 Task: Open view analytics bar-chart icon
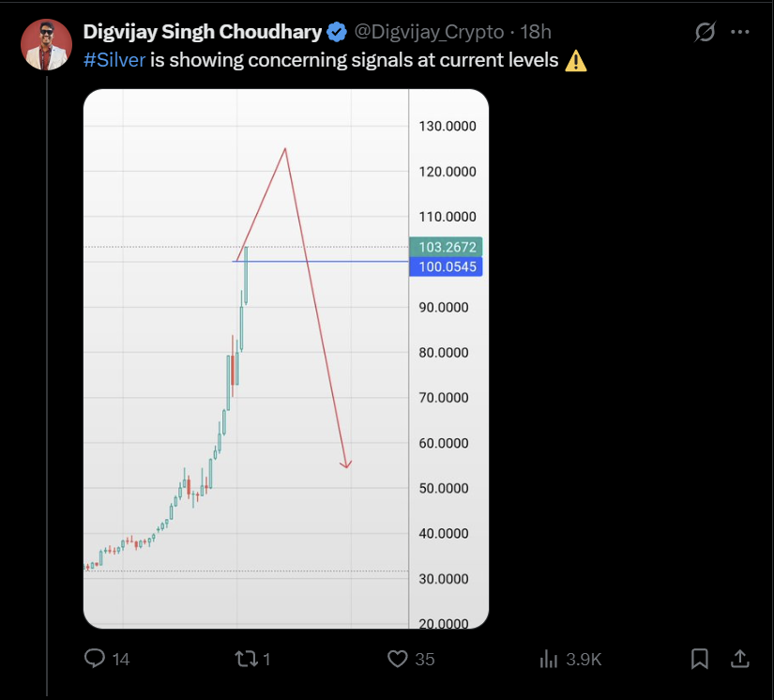(x=549, y=659)
